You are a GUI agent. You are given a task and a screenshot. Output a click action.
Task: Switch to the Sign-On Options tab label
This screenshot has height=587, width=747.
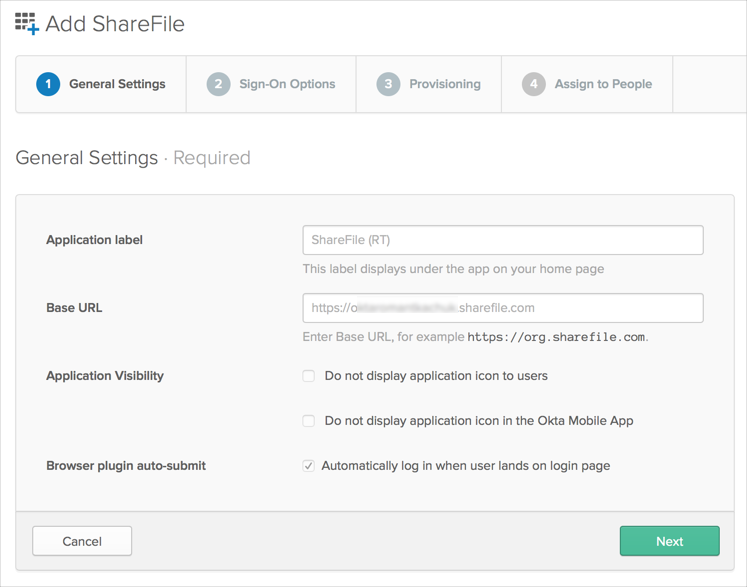click(287, 84)
